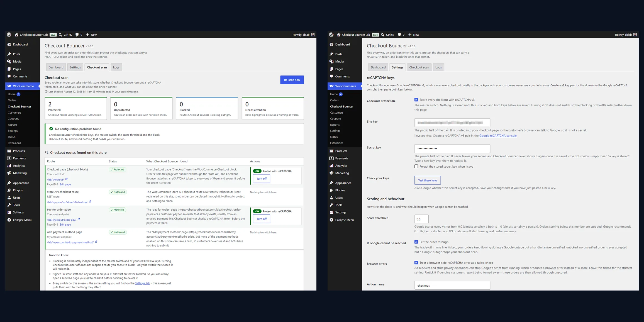
Task: Switch to Settings tab in left window
Action: pyautogui.click(x=75, y=67)
